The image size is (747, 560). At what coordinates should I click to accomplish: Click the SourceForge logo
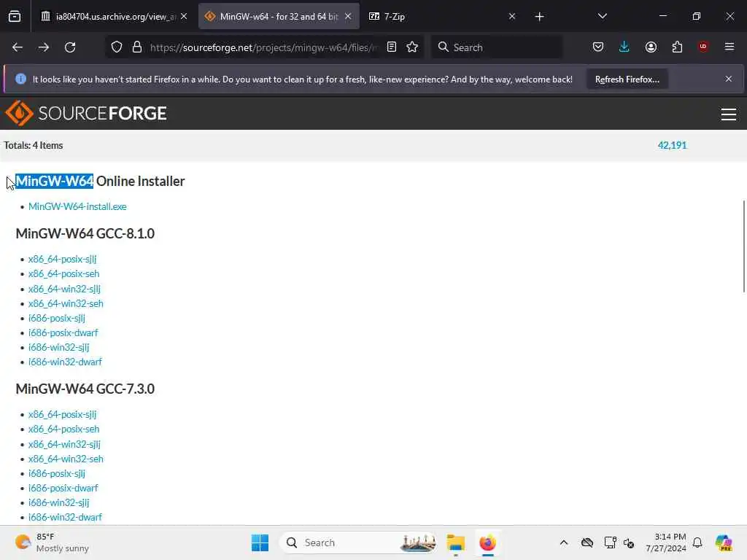(86, 113)
